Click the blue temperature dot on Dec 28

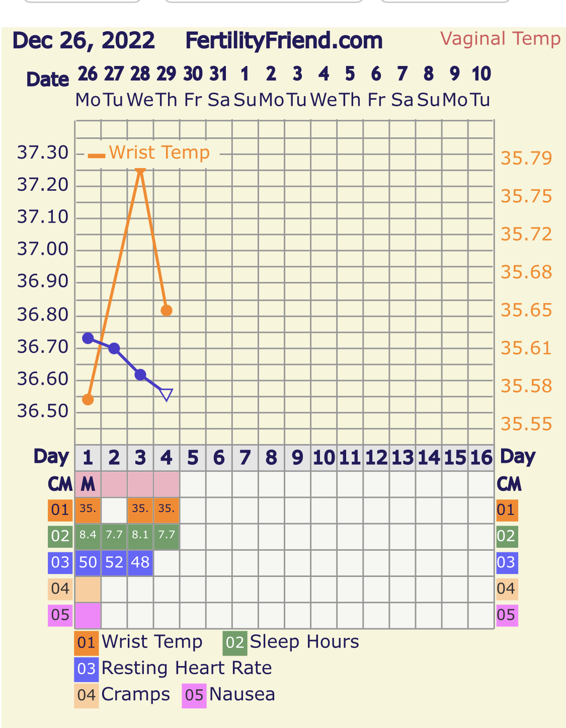140,375
